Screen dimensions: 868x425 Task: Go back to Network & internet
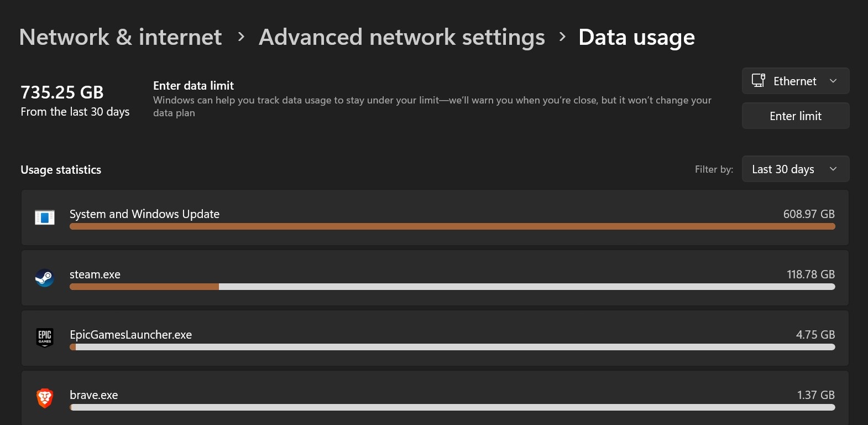[x=121, y=37]
